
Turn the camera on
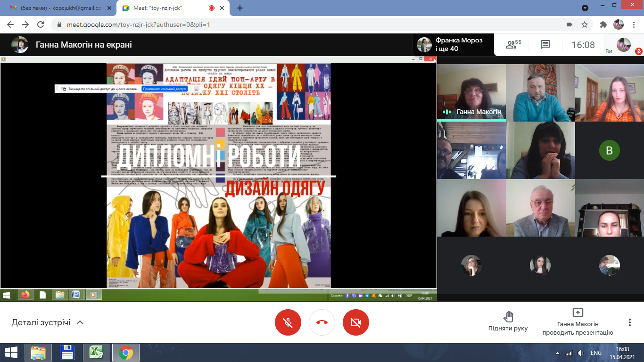click(x=356, y=322)
